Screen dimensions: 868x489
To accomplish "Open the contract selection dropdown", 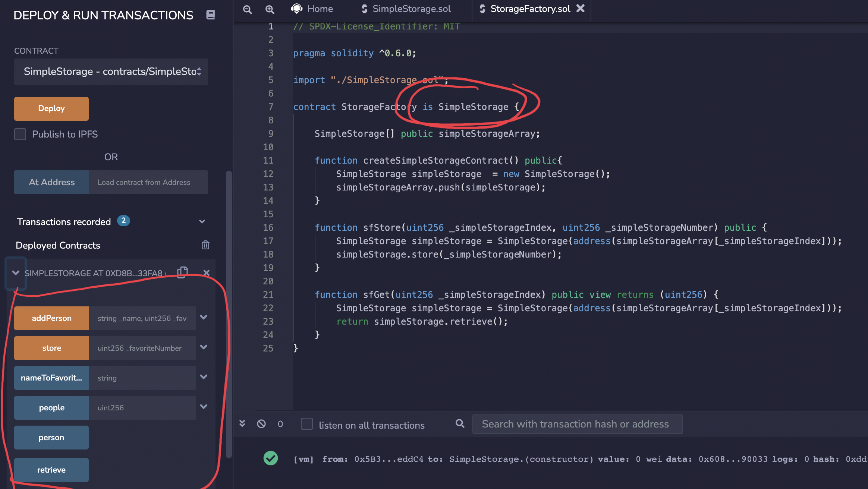I will tap(111, 72).
